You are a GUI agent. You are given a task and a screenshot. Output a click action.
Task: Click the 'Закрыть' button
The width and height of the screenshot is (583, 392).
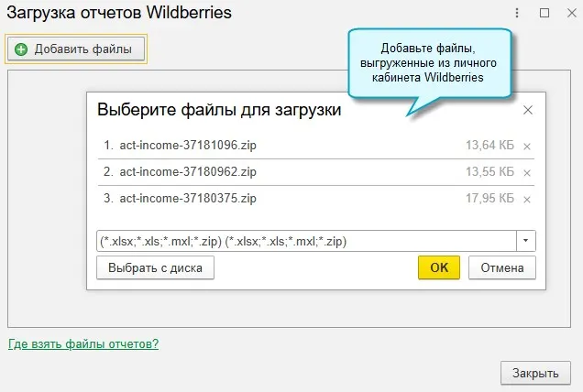[535, 373]
